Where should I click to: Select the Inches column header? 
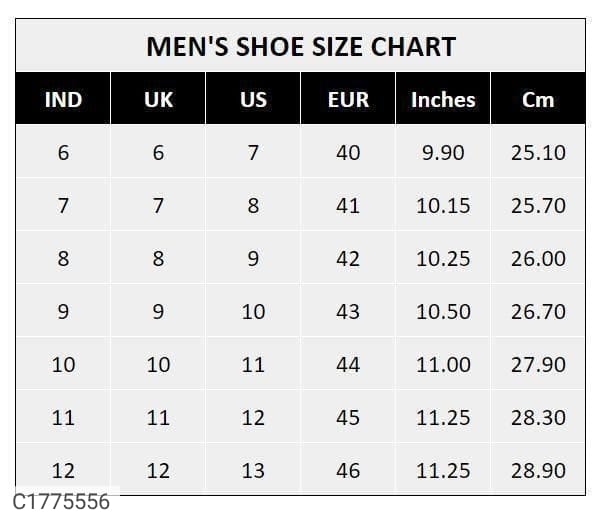coord(443,100)
